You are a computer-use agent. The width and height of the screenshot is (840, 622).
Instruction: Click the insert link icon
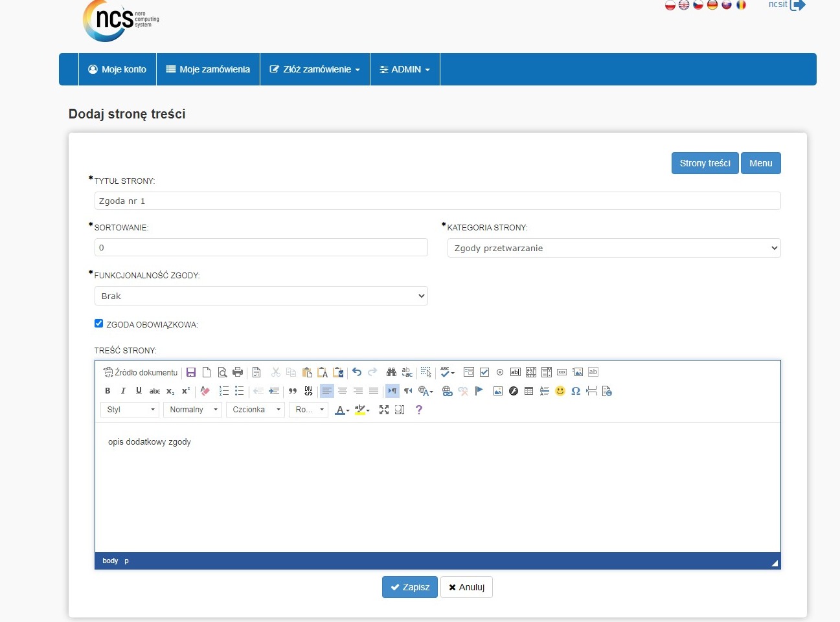(x=447, y=391)
